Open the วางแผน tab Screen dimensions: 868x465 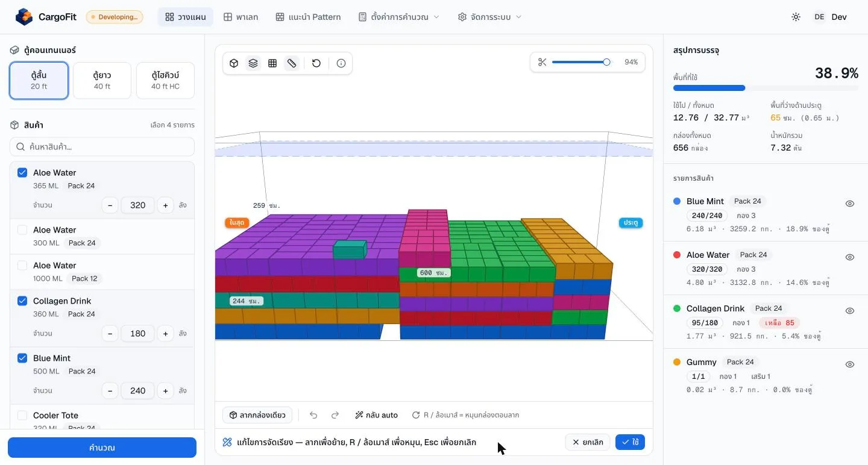coord(186,17)
